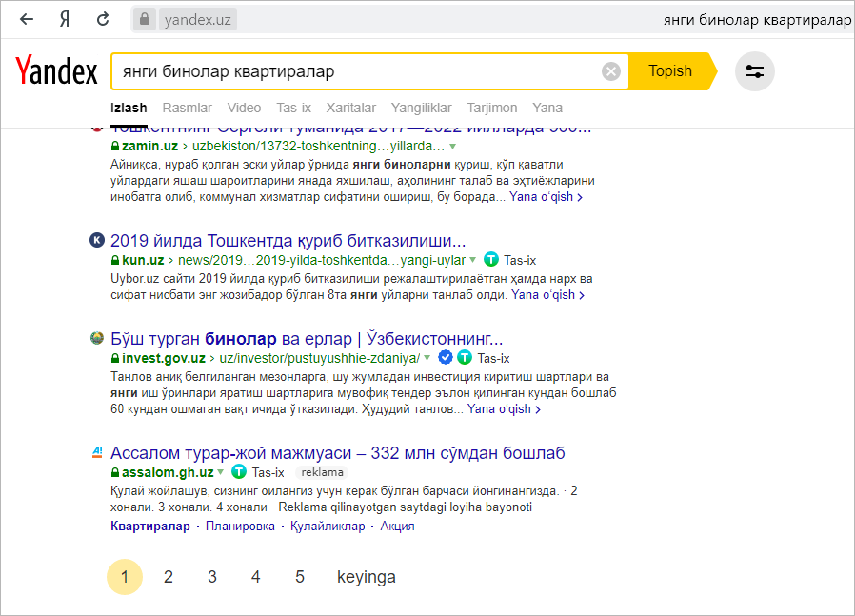
Task: Click the invest.gov.uz favicon icon
Action: click(96, 338)
